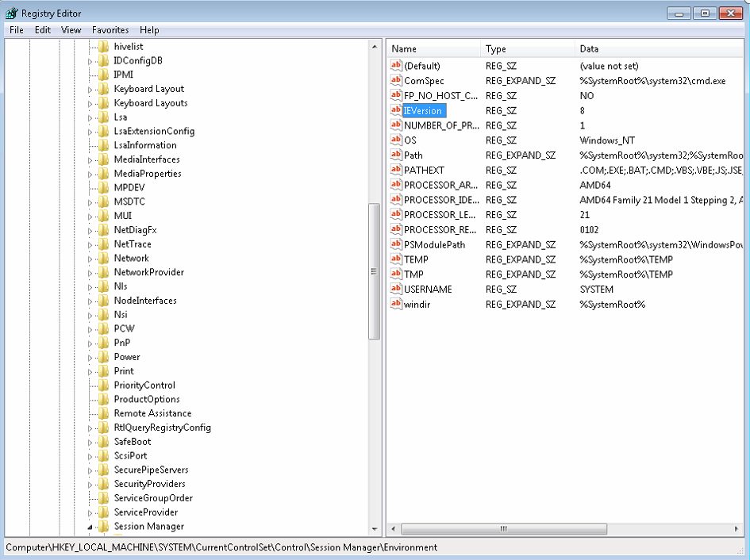Sort values by the Type column header

[x=527, y=48]
